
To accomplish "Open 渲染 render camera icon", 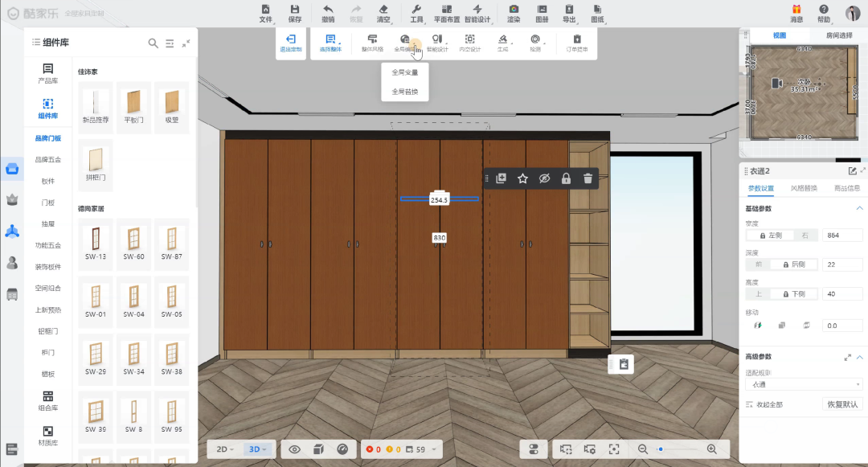I will [514, 14].
